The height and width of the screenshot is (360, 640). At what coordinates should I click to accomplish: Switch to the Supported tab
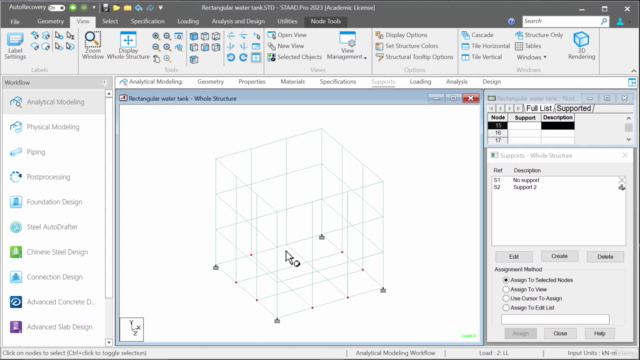(x=573, y=108)
